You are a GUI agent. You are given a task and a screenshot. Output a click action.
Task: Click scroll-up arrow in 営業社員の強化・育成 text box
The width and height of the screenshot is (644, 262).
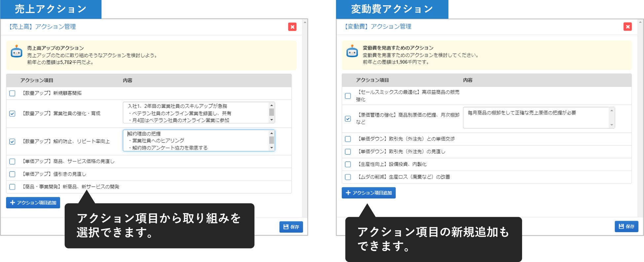click(x=272, y=105)
